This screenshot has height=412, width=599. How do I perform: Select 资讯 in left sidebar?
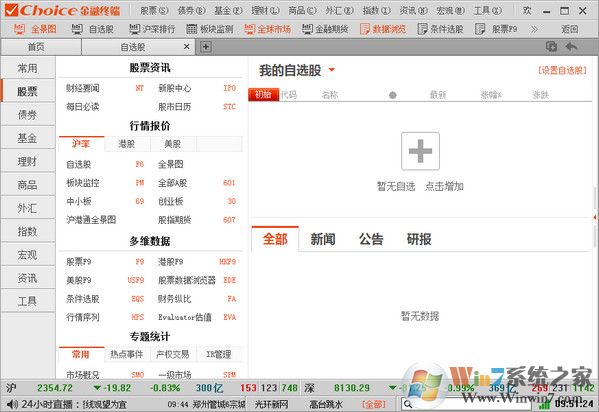click(28, 278)
